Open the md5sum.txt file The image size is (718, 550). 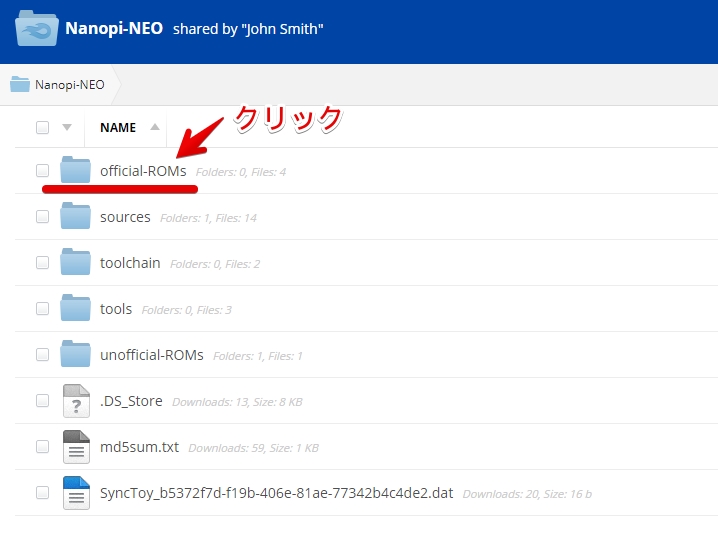[x=139, y=447]
